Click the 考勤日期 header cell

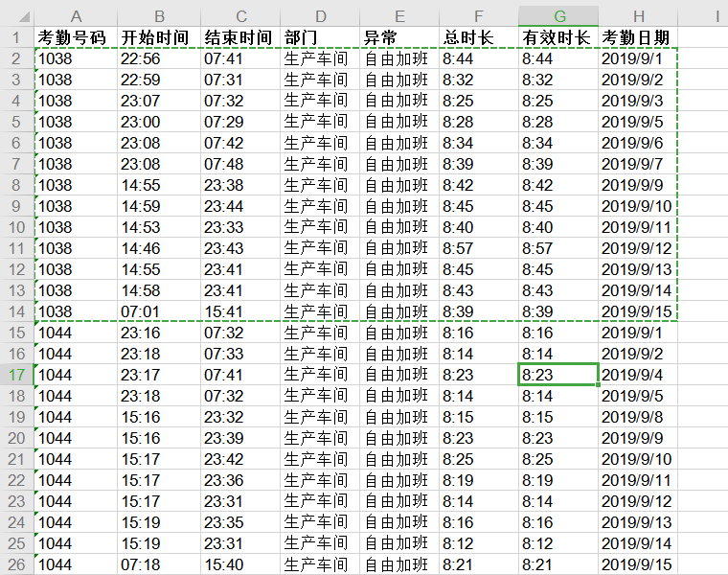(637, 37)
